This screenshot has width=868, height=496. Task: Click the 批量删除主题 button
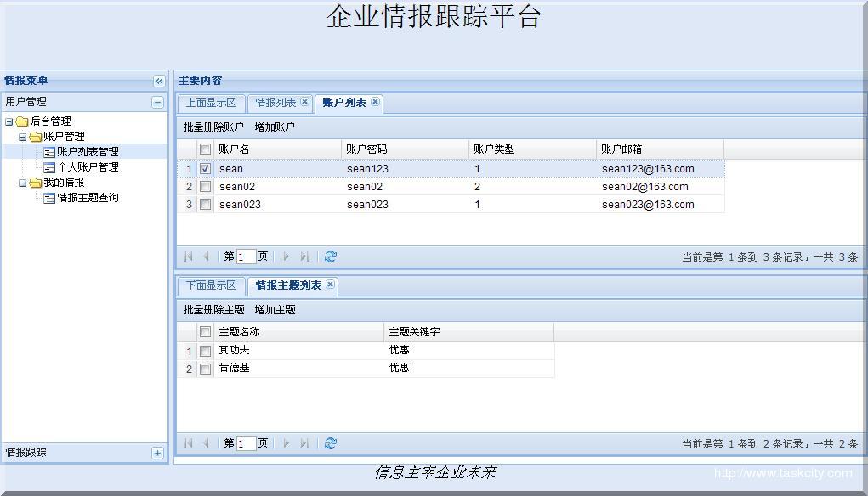(213, 310)
